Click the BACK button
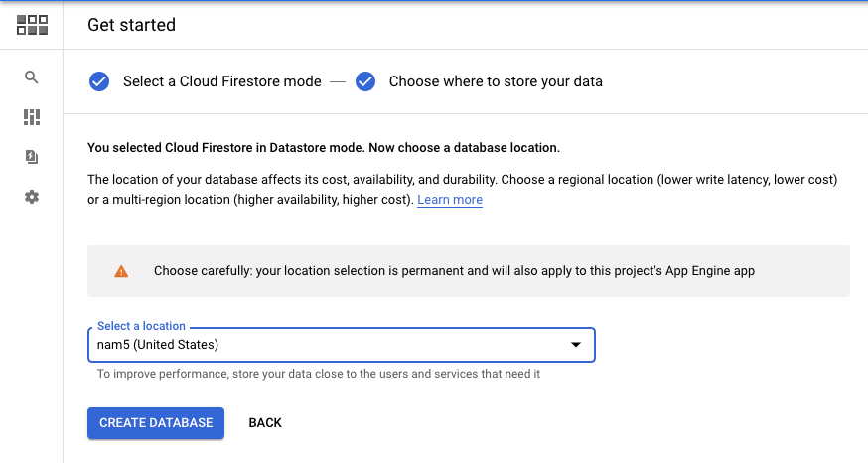The height and width of the screenshot is (463, 868). 265,423
